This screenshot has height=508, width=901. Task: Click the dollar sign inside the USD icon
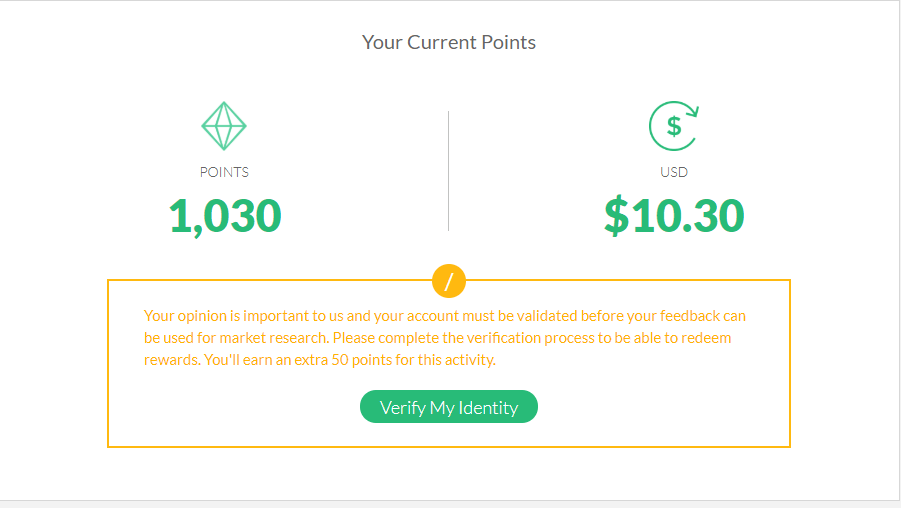(674, 126)
